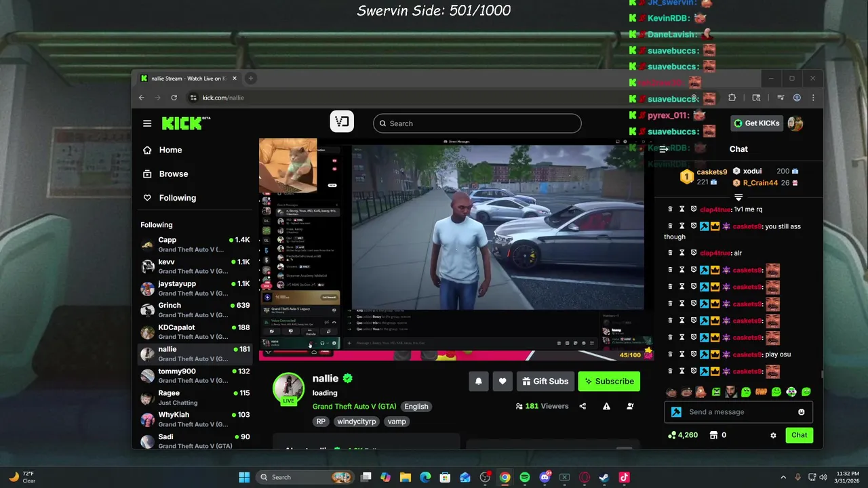Select nallie in the Following list
This screenshot has height=488, width=868.
point(195,354)
